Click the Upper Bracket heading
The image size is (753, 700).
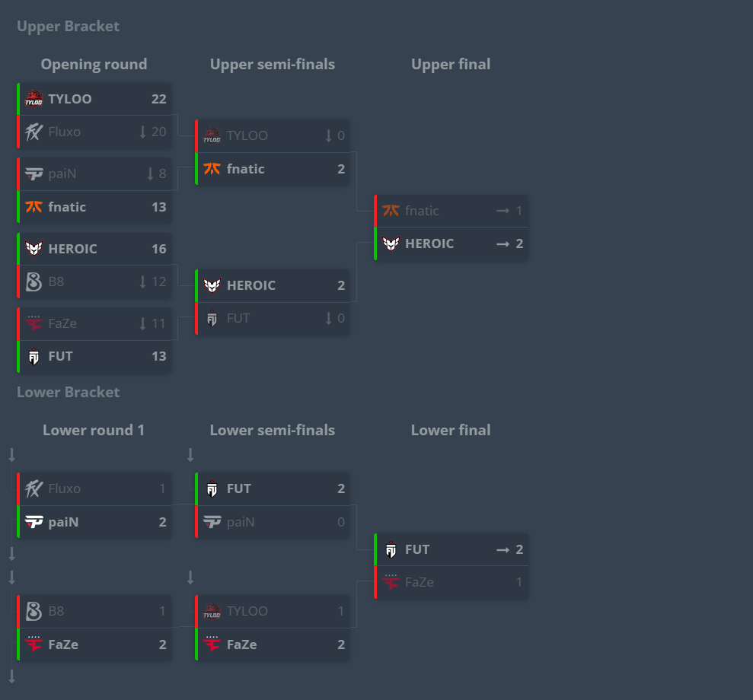68,27
